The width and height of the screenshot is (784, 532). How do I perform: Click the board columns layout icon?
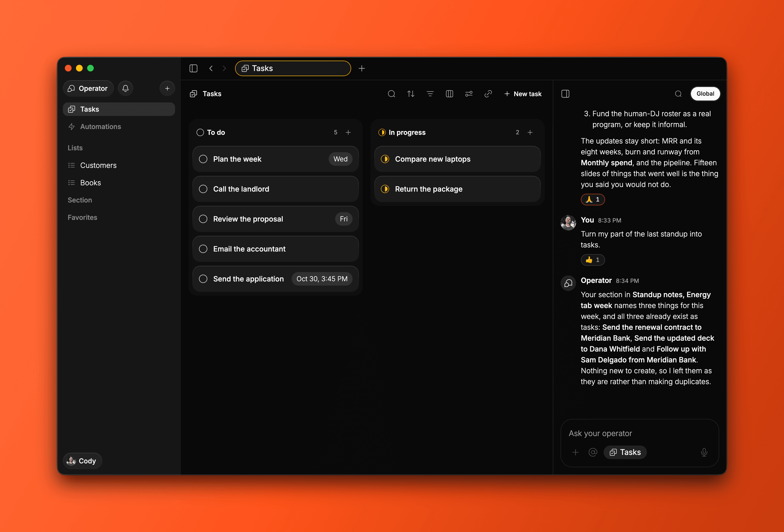point(449,94)
